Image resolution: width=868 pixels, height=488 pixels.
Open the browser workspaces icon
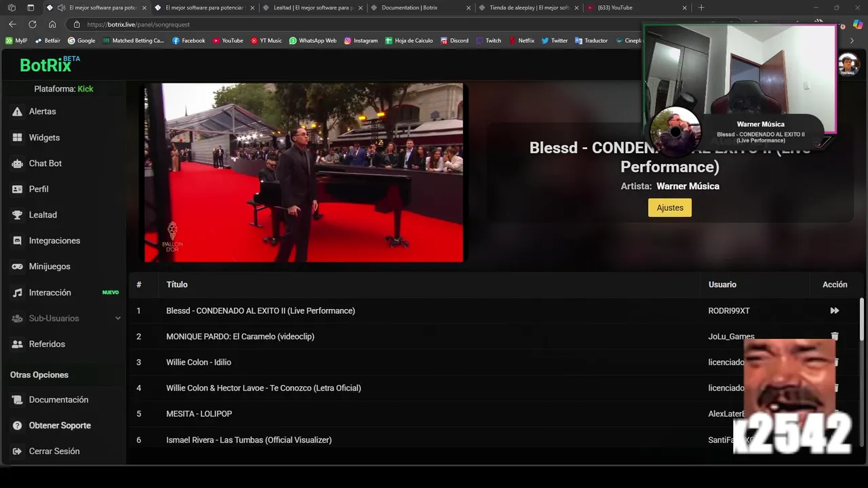12,8
